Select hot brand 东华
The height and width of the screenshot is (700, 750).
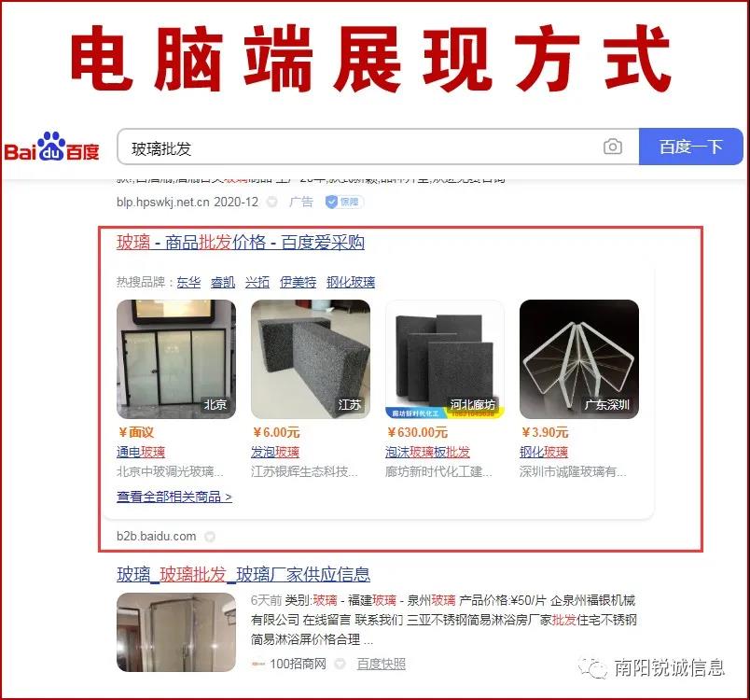(x=188, y=282)
